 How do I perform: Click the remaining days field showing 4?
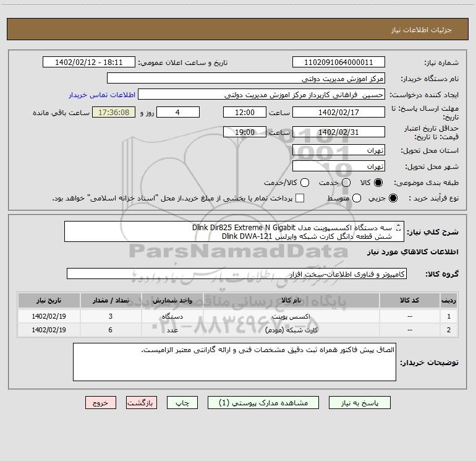coord(178,112)
